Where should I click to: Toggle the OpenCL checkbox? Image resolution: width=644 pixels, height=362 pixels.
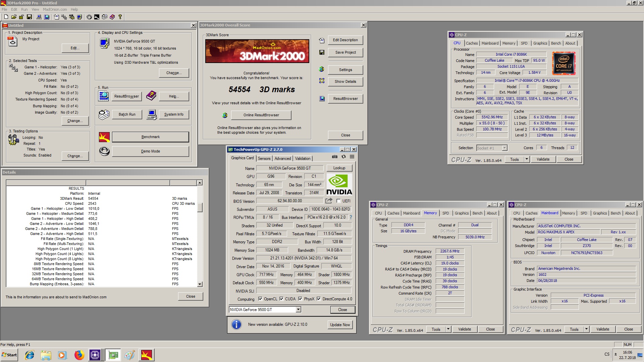(x=260, y=299)
